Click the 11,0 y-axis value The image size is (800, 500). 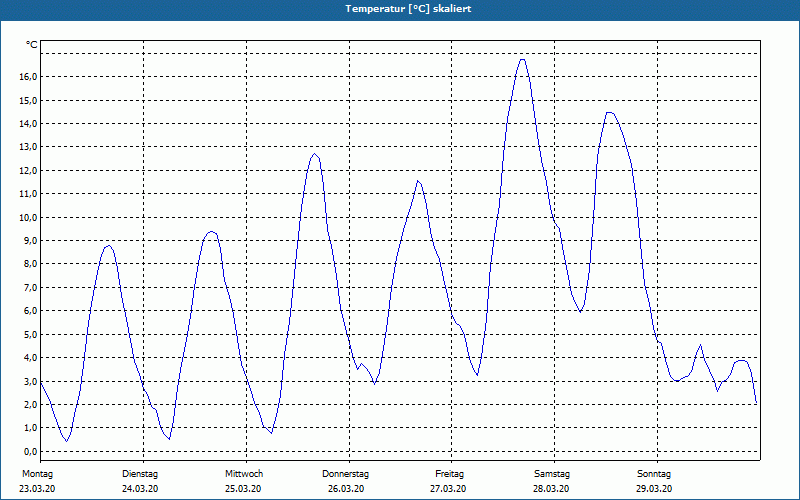(29, 194)
